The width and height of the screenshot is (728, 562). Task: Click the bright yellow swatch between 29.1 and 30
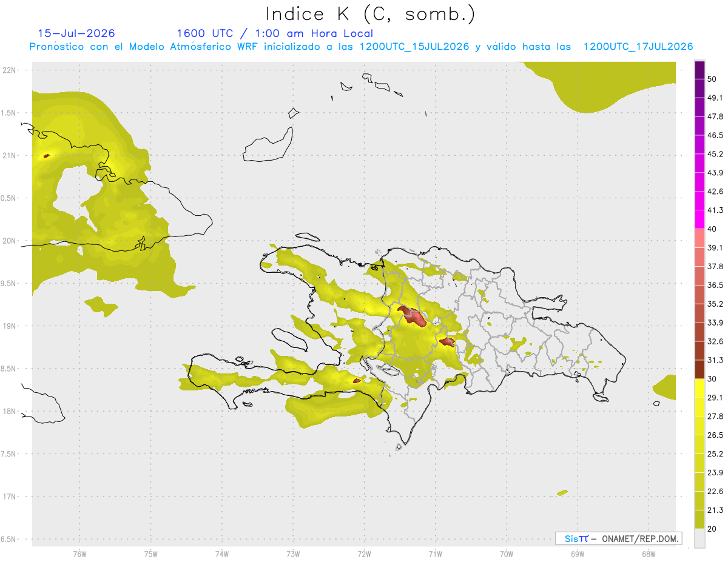pyautogui.click(x=699, y=388)
